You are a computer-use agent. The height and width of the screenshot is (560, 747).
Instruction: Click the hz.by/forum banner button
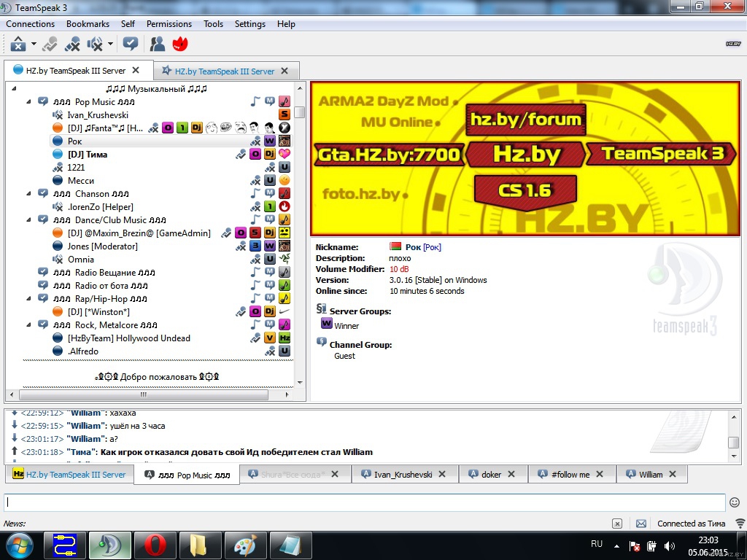(x=526, y=119)
